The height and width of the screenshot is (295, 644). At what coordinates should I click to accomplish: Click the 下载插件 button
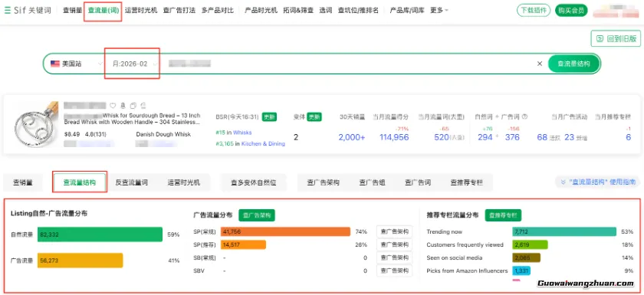click(534, 11)
